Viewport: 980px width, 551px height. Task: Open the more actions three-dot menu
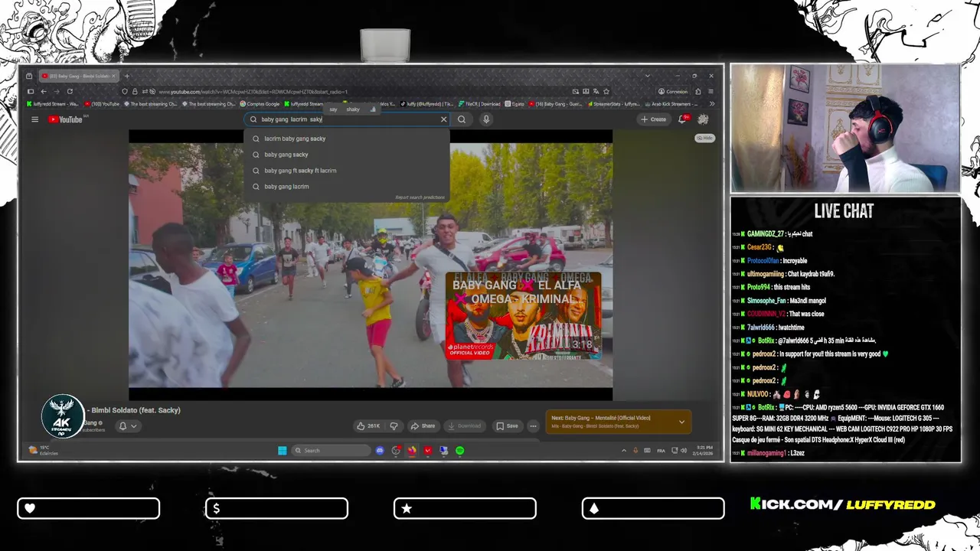click(533, 426)
